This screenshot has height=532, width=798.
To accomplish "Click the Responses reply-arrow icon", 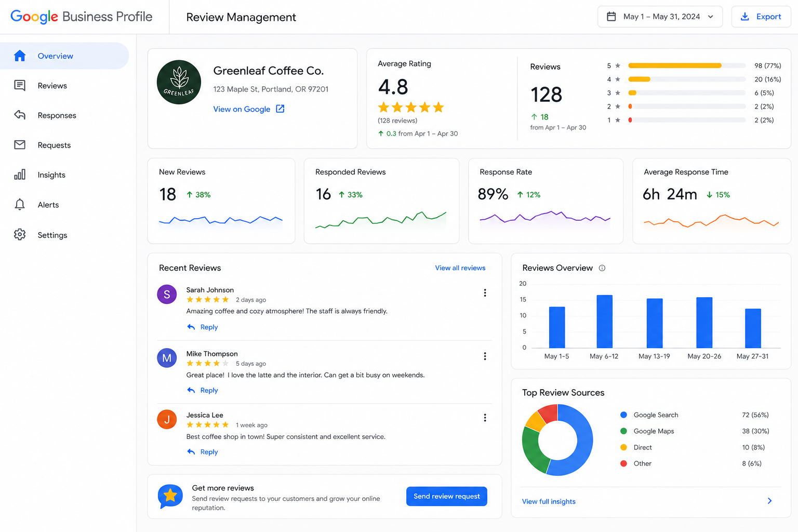I will tap(20, 115).
